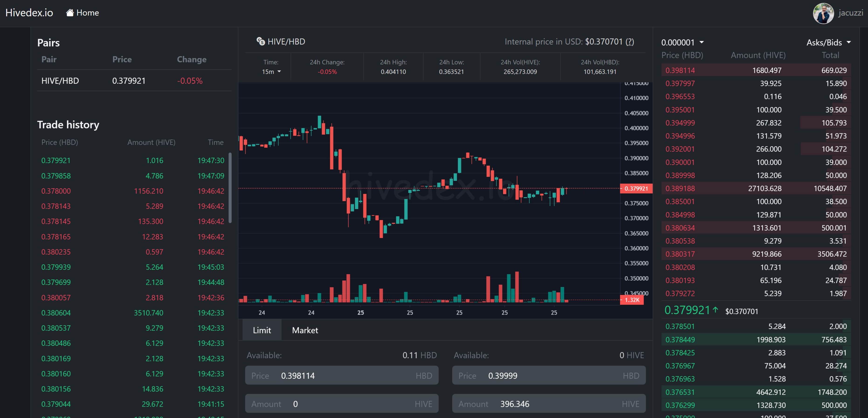Click the sell Price field 0.39999
Viewport: 868px width, 418px height.
click(x=549, y=376)
